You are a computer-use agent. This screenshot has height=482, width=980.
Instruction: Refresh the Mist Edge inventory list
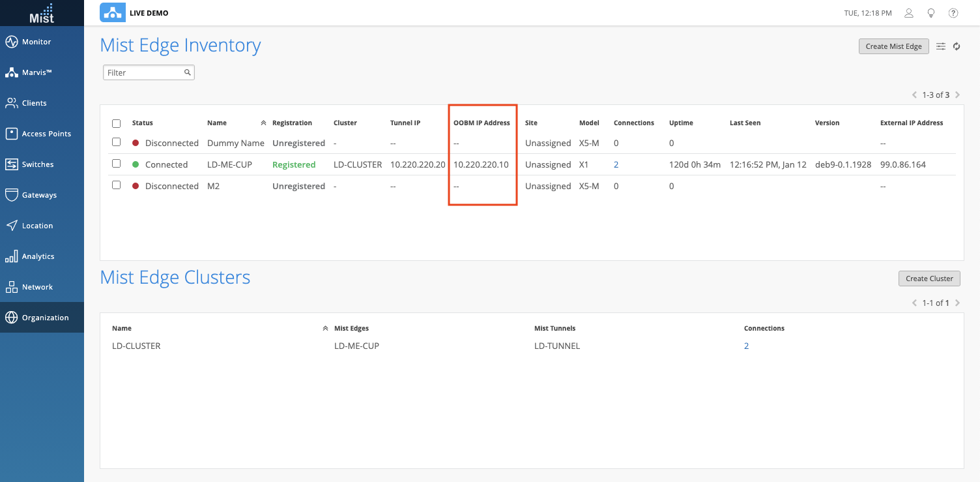(957, 46)
